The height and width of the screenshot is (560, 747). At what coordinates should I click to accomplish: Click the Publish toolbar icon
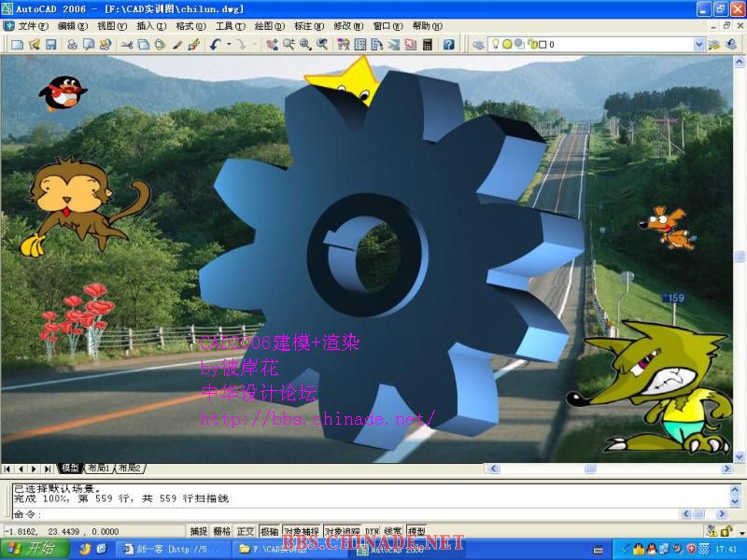tap(106, 44)
